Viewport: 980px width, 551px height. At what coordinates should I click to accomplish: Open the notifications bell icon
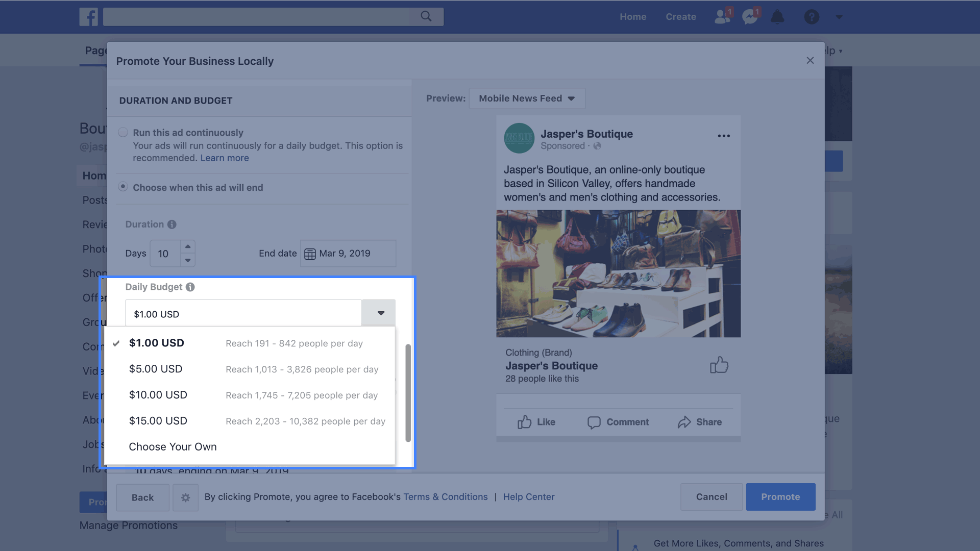[x=777, y=17]
